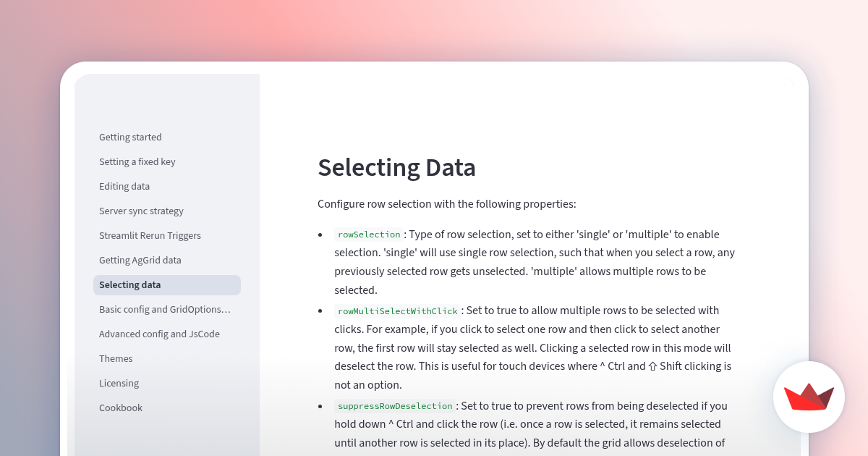The width and height of the screenshot is (868, 456).
Task: Open Streamlit Rerun Triggers page
Action: (150, 235)
